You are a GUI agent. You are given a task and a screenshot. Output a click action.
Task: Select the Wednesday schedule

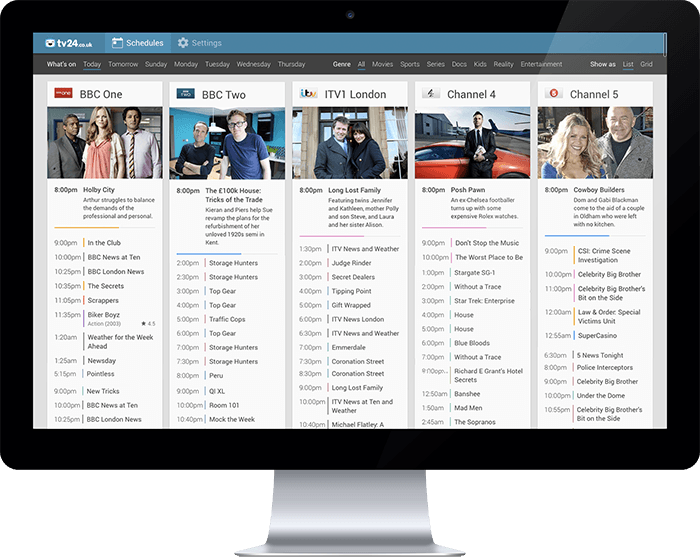[x=254, y=64]
